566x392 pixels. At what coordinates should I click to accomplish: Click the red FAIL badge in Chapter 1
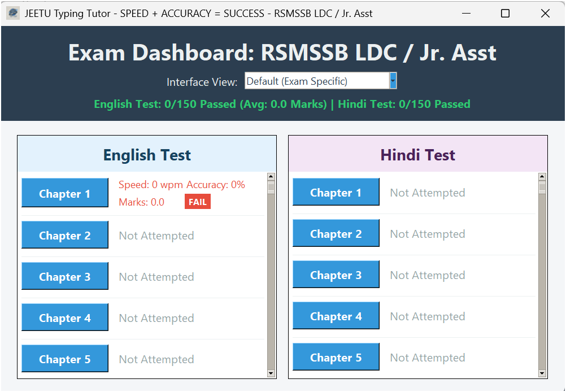(197, 202)
